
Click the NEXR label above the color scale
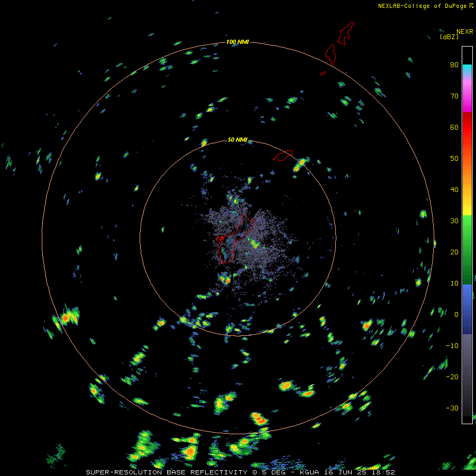point(465,32)
